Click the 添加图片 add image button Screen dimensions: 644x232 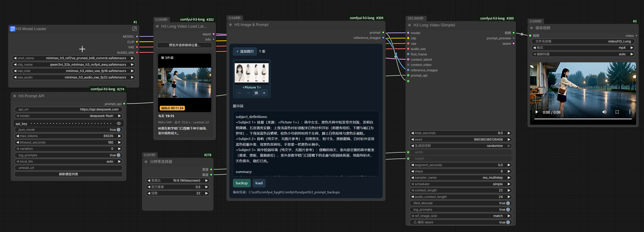click(x=245, y=52)
